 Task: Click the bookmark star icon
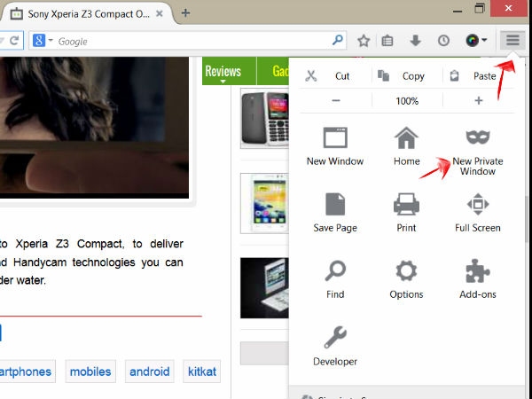coord(364,41)
